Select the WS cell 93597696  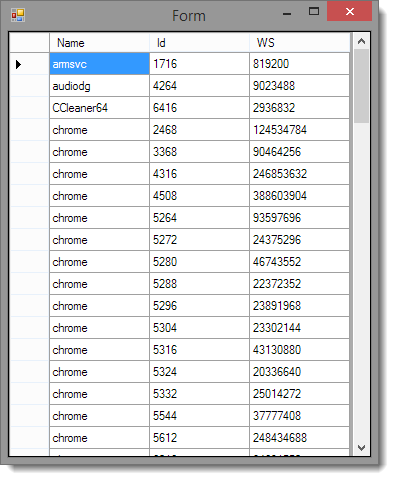coord(299,218)
